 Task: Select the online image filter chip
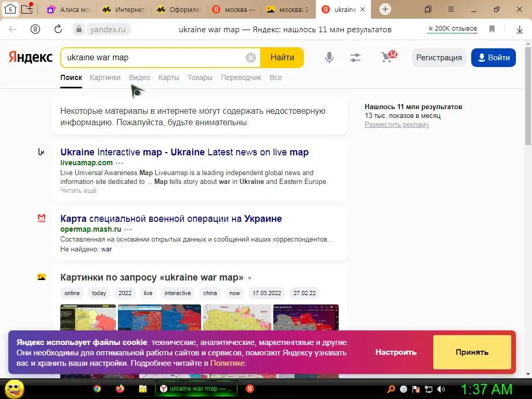72,293
